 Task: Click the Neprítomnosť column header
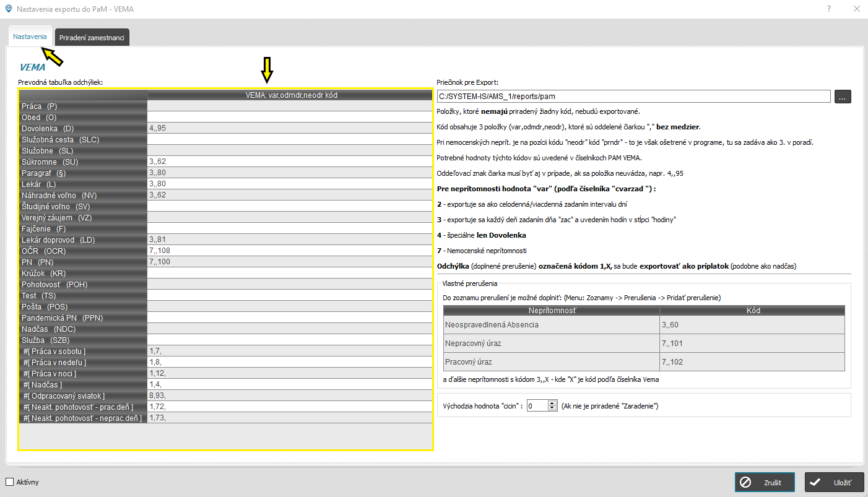(x=551, y=309)
